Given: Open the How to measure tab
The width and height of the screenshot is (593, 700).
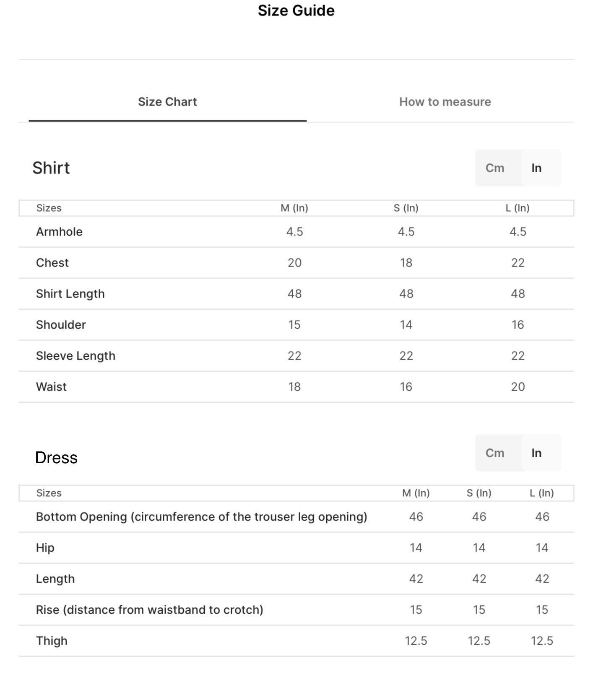Looking at the screenshot, I should (445, 102).
